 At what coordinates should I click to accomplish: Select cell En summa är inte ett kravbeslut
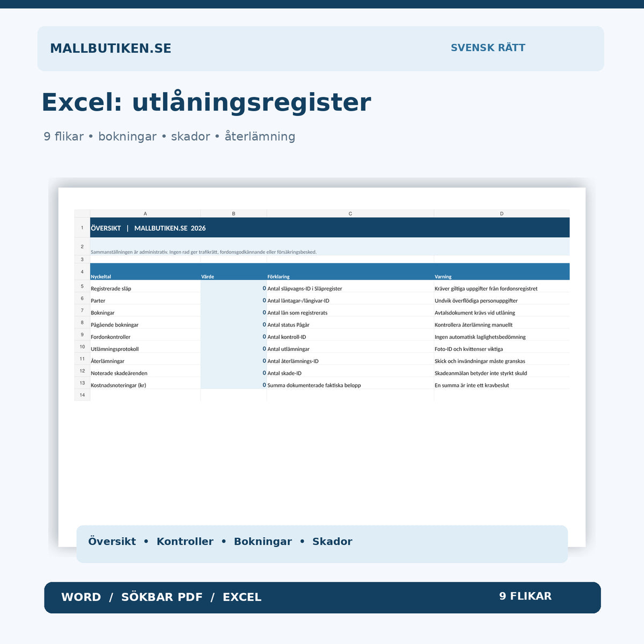(x=502, y=383)
